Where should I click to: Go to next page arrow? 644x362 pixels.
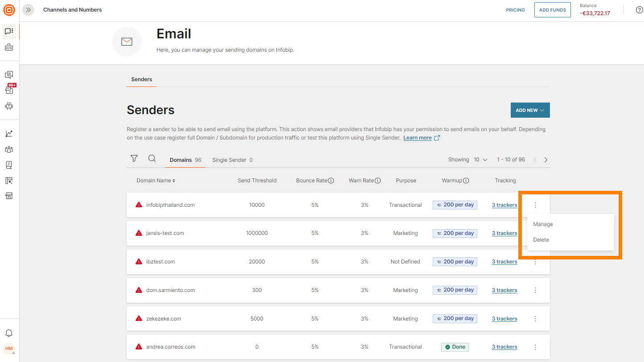point(546,160)
